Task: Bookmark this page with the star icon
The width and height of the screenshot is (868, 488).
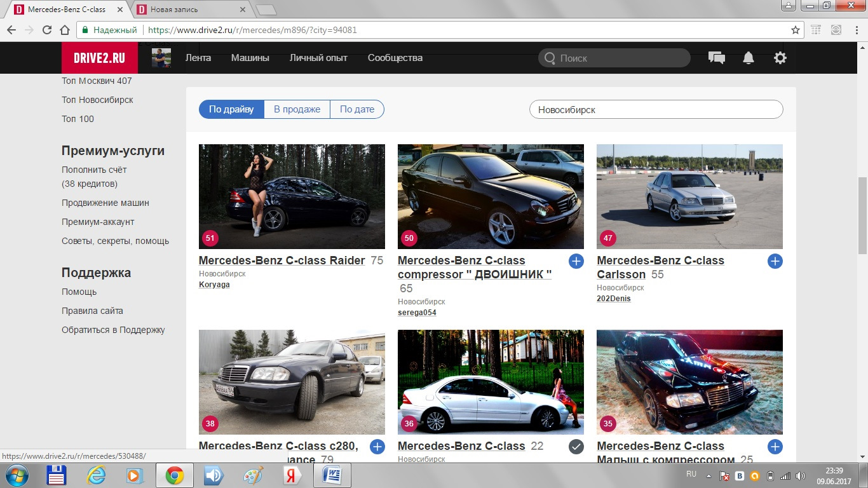Action: (x=796, y=30)
